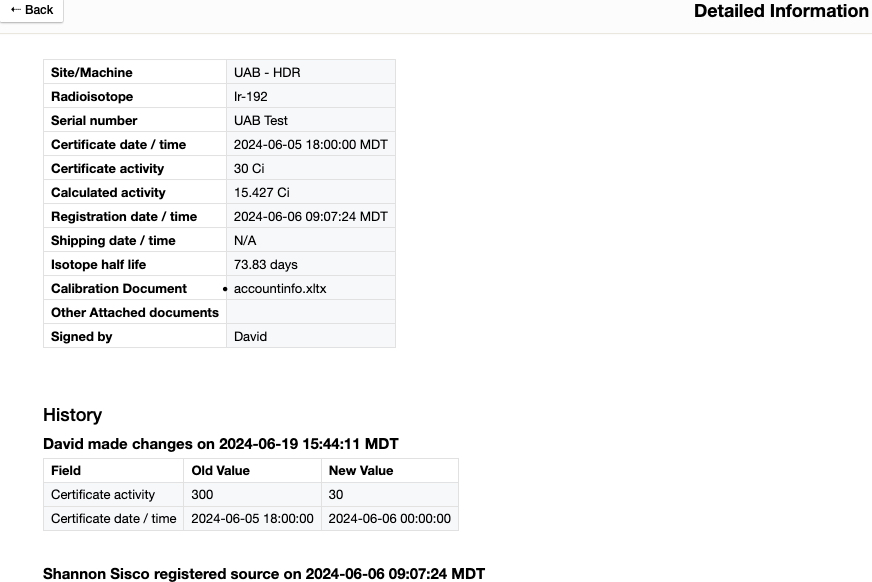Open the accountinfo.xltx calibration document

tap(280, 289)
